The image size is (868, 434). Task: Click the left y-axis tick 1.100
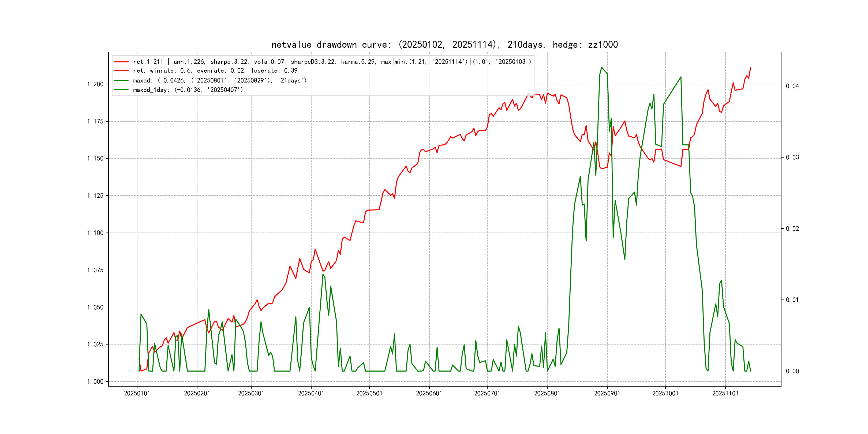click(95, 233)
